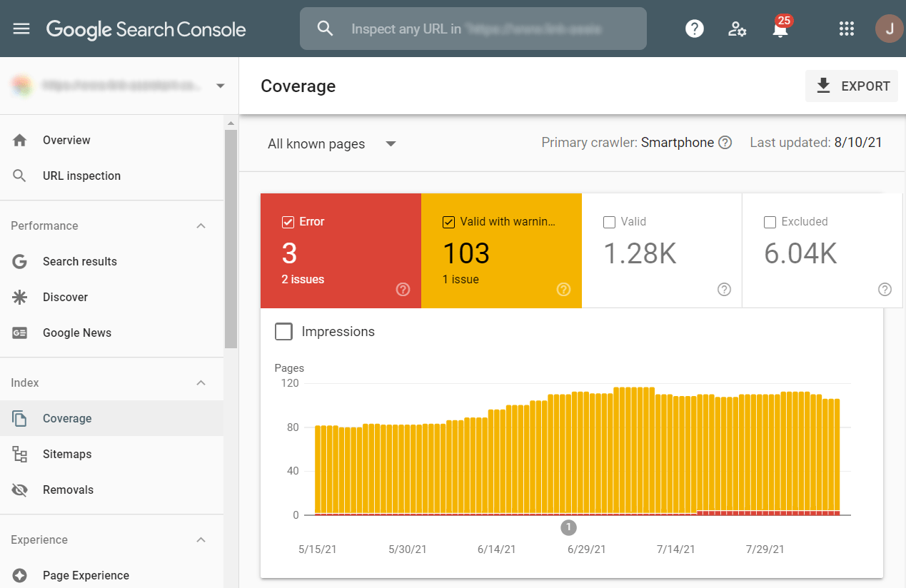Click the property favicon in the sidebar
The image size is (906, 588).
point(21,86)
